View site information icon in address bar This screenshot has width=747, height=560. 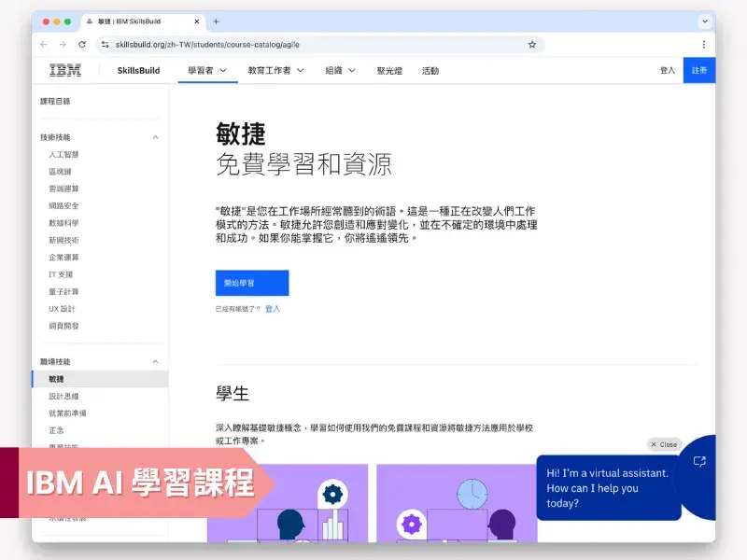[x=105, y=44]
